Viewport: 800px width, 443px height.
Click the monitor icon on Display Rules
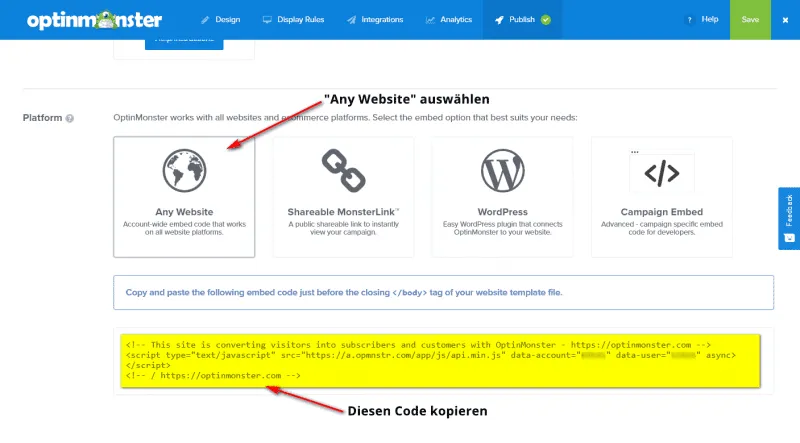click(x=267, y=20)
